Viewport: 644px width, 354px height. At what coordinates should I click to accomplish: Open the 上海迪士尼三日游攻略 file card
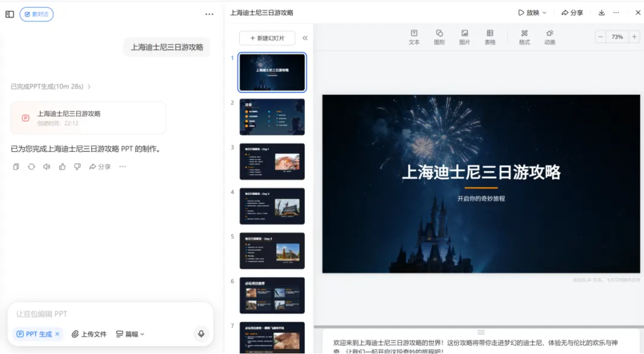88,118
